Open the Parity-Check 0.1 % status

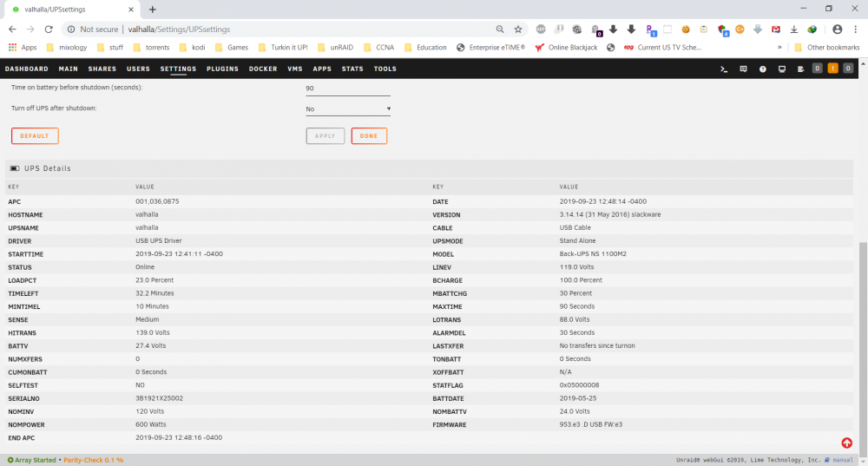click(x=94, y=460)
